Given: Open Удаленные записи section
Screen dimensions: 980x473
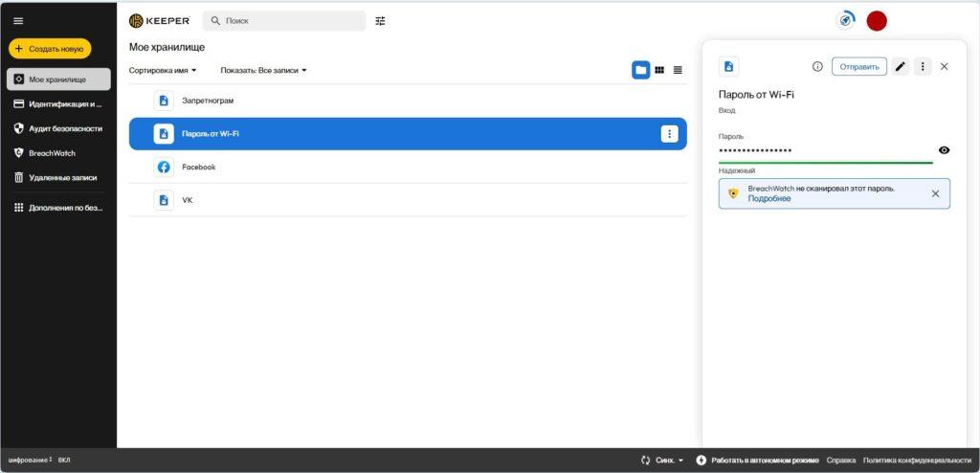Looking at the screenshot, I should tap(58, 178).
